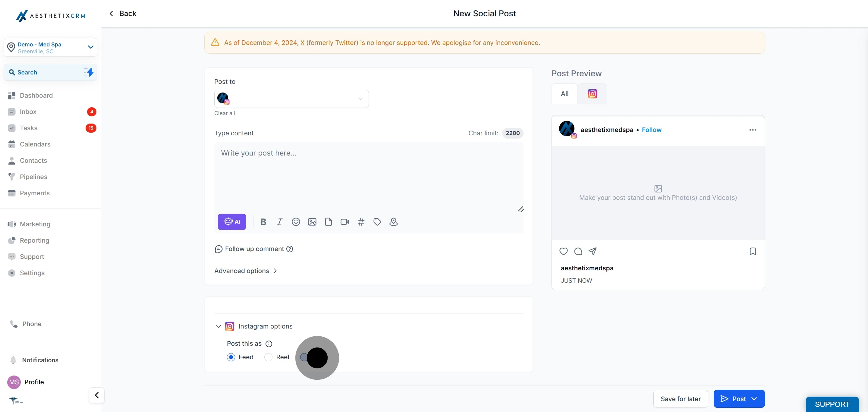The height and width of the screenshot is (412, 868).
Task: Toggle italic formatting in the post editor
Action: (x=279, y=222)
